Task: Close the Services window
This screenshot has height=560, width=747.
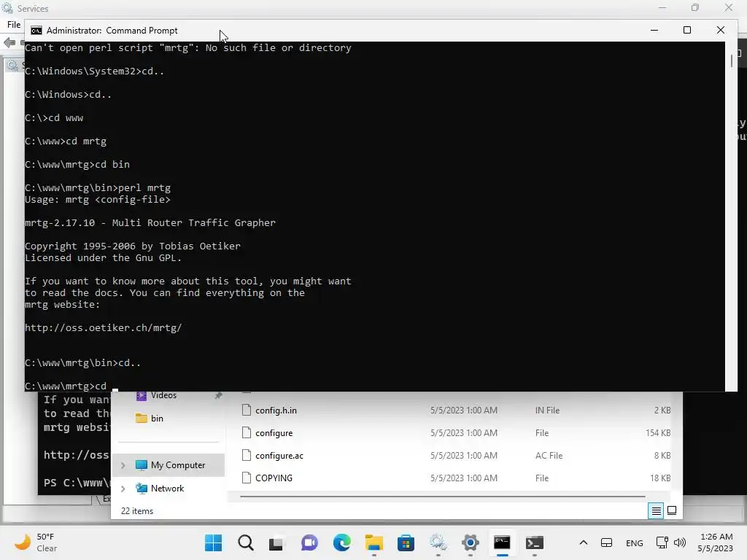Action: (729, 7)
